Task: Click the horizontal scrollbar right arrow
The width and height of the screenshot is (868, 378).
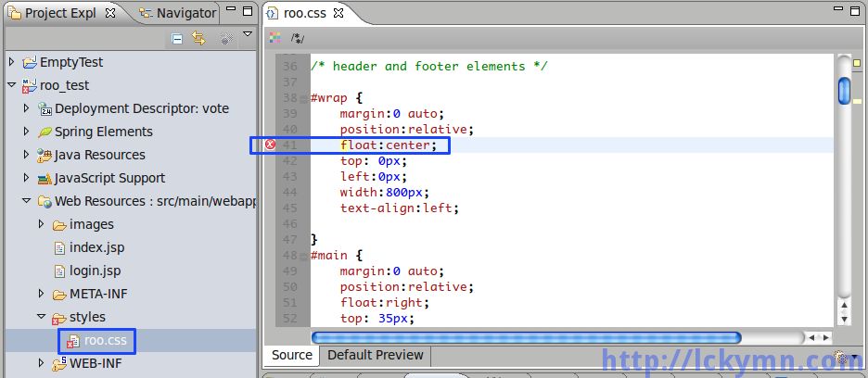Action: coord(826,337)
